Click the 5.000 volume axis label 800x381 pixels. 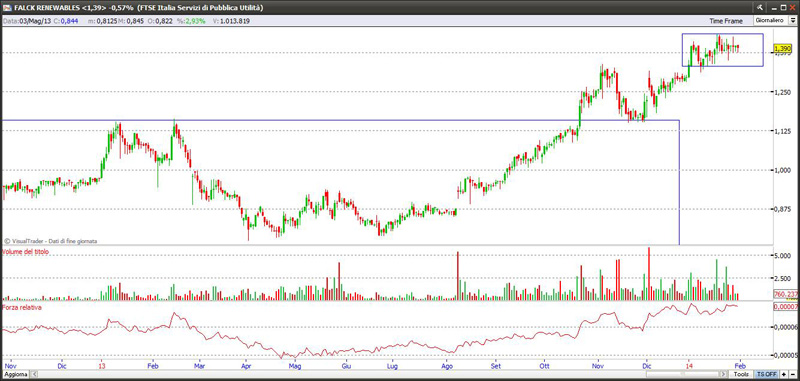pos(782,256)
